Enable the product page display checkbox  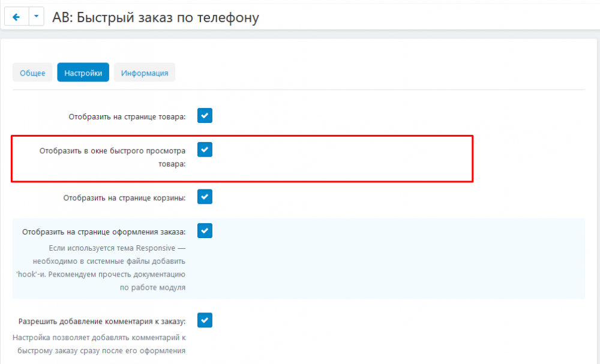pyautogui.click(x=205, y=115)
